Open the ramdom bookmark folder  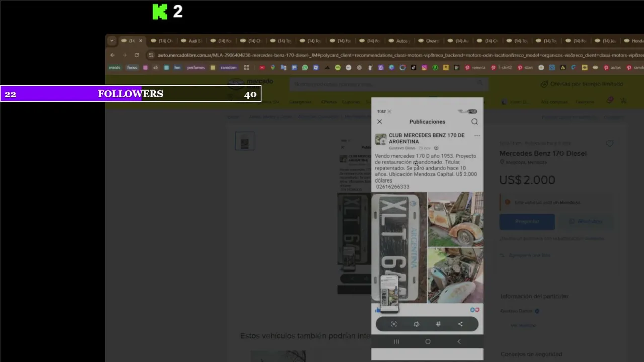[x=228, y=68]
